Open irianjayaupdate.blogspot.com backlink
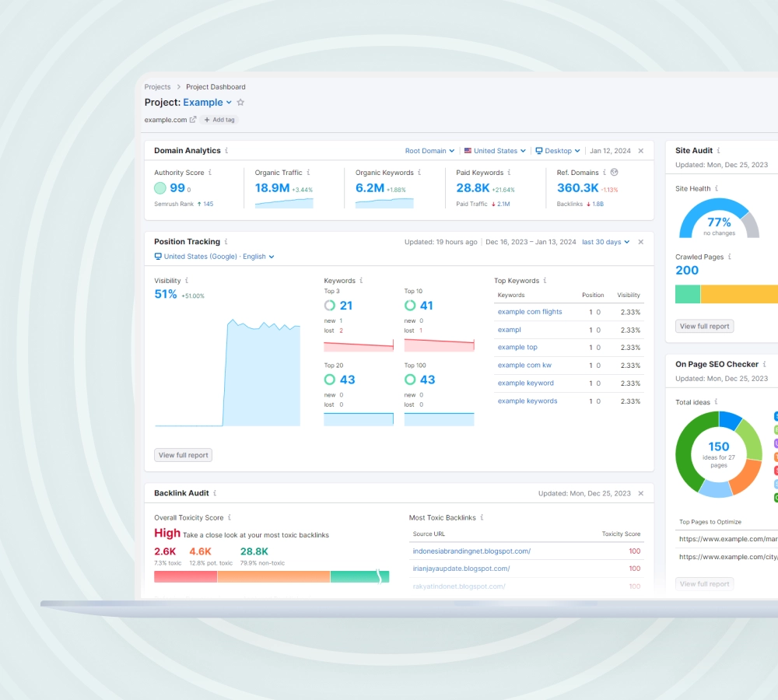Image resolution: width=778 pixels, height=700 pixels. pos(461,569)
